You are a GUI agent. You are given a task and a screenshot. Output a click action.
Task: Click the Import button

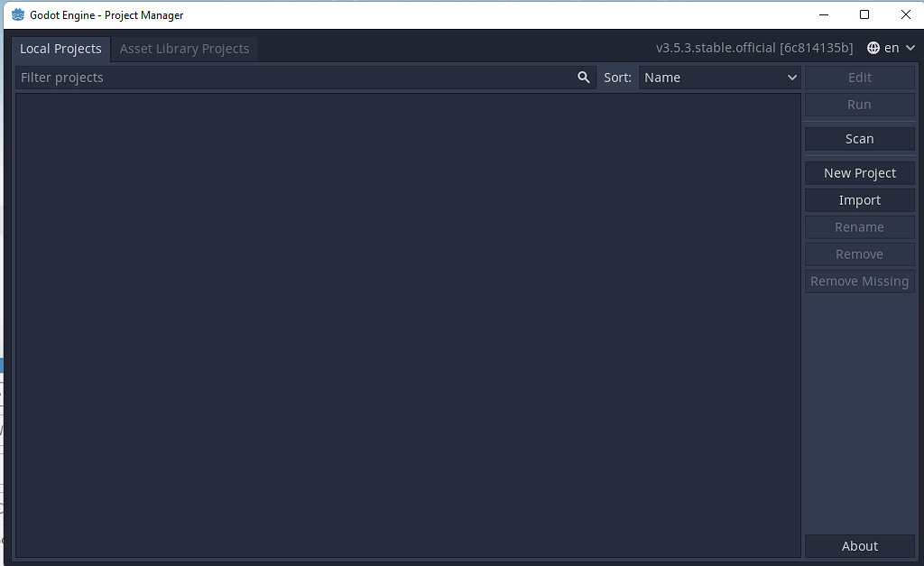[860, 199]
